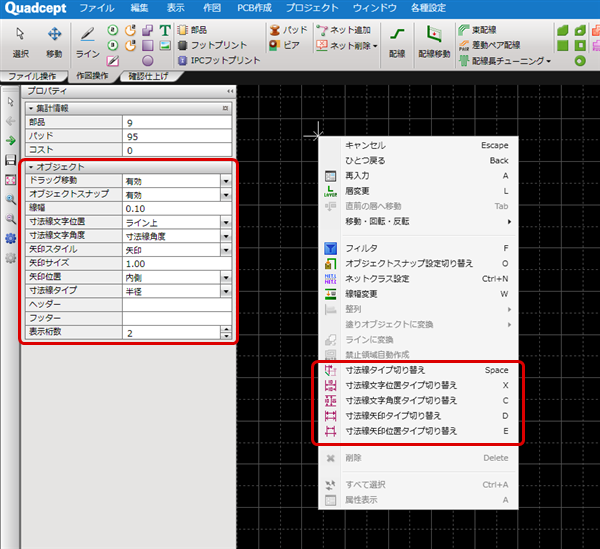Viewport: 600px width, 549px height.
Task: Click the purple circle draw icon
Action: tap(148, 60)
